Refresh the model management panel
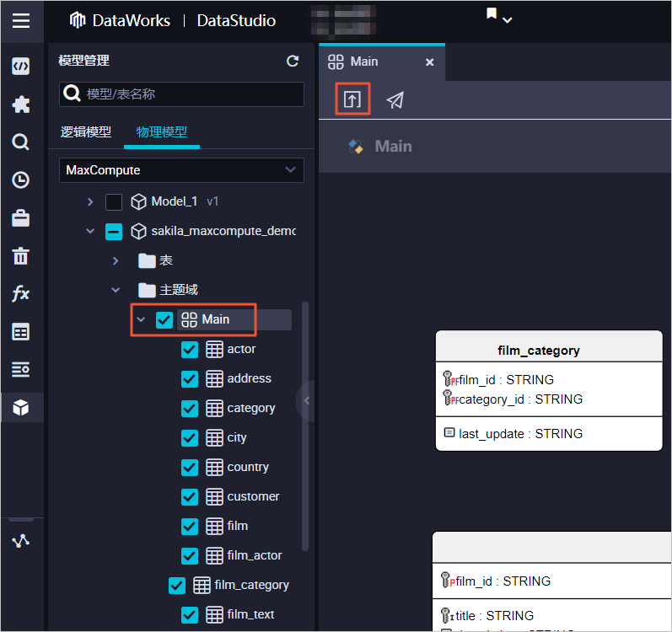 coord(293,61)
